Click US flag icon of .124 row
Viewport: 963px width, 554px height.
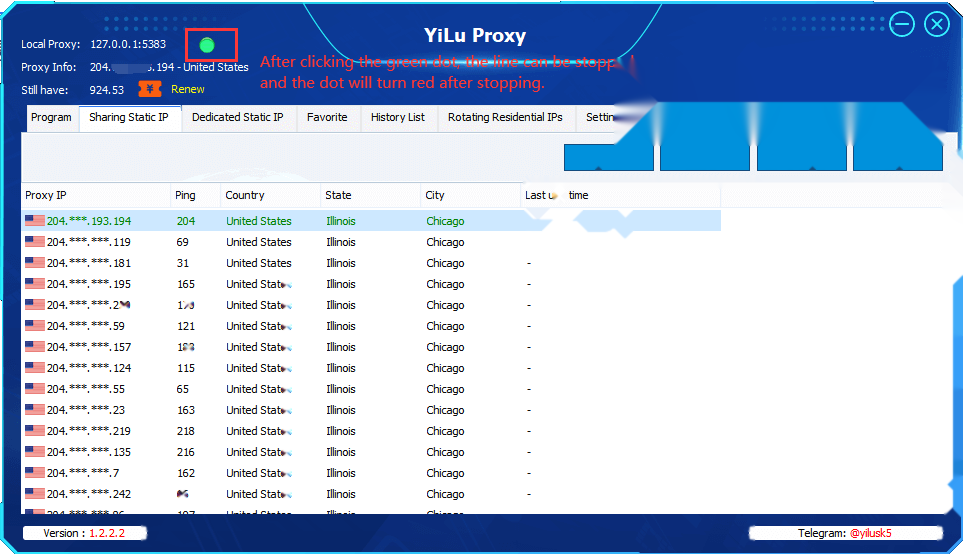coord(34,367)
